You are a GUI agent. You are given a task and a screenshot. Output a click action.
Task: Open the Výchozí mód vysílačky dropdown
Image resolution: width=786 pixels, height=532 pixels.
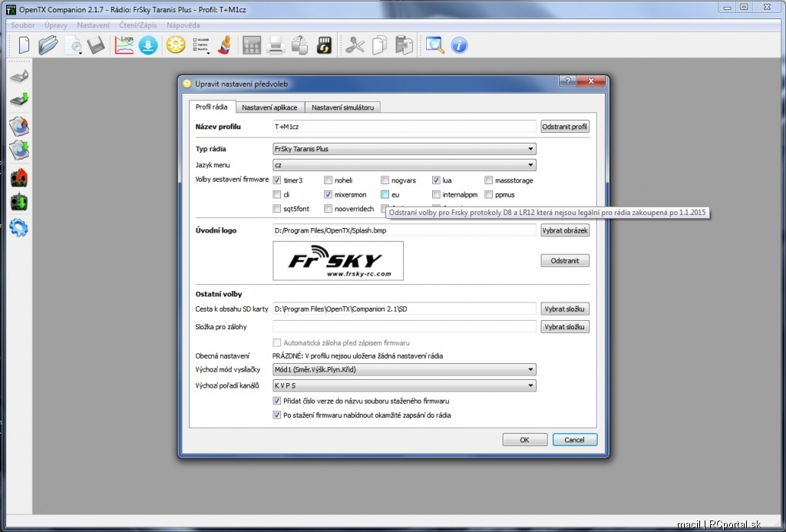coord(404,369)
